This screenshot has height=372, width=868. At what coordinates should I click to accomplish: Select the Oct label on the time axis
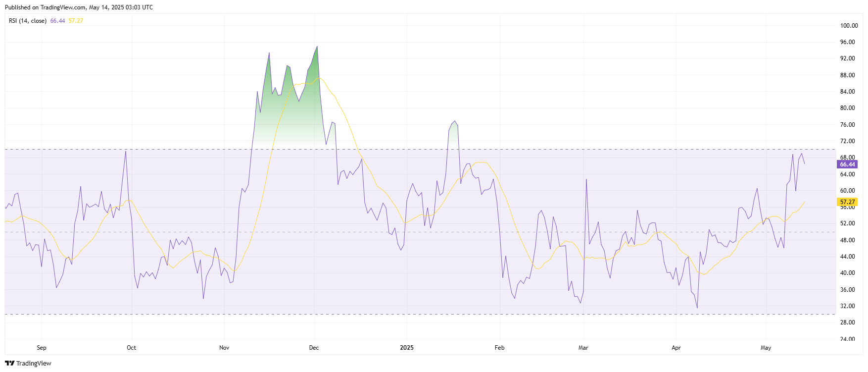click(x=132, y=348)
